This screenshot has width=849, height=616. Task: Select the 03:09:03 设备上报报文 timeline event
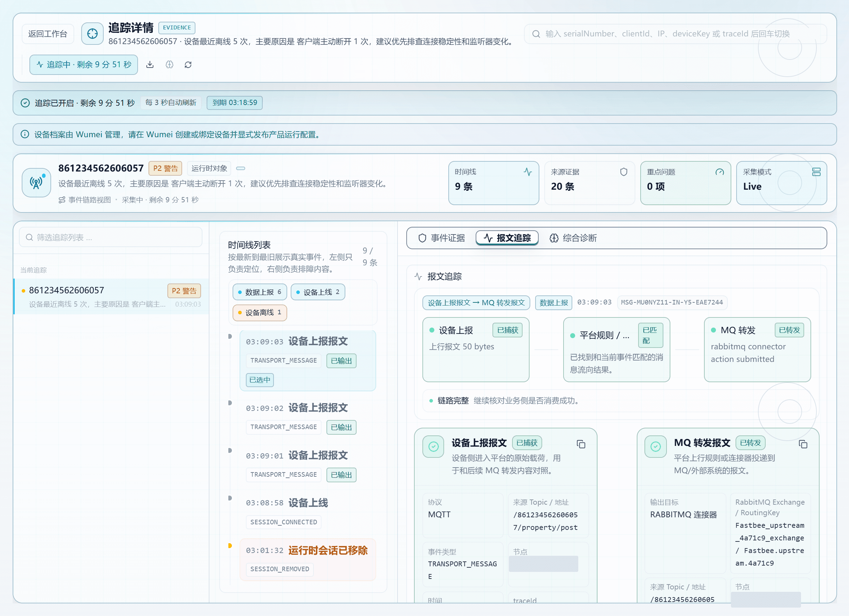(308, 360)
